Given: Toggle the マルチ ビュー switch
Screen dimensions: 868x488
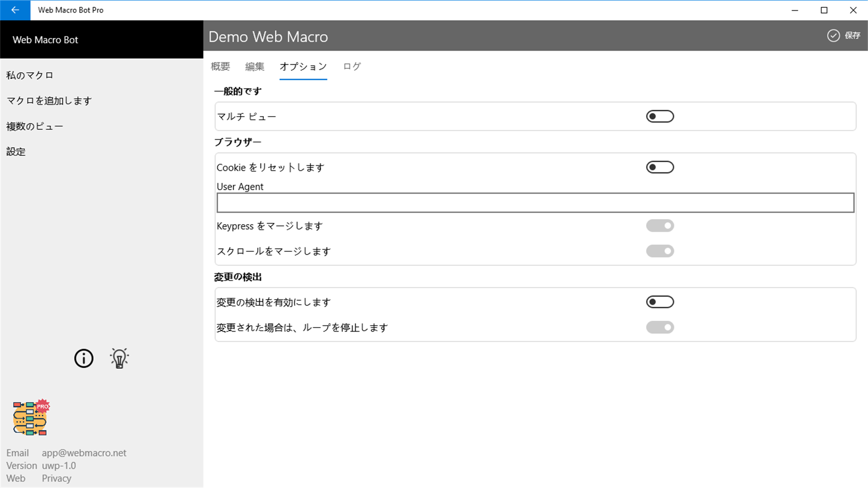Looking at the screenshot, I should tap(660, 117).
